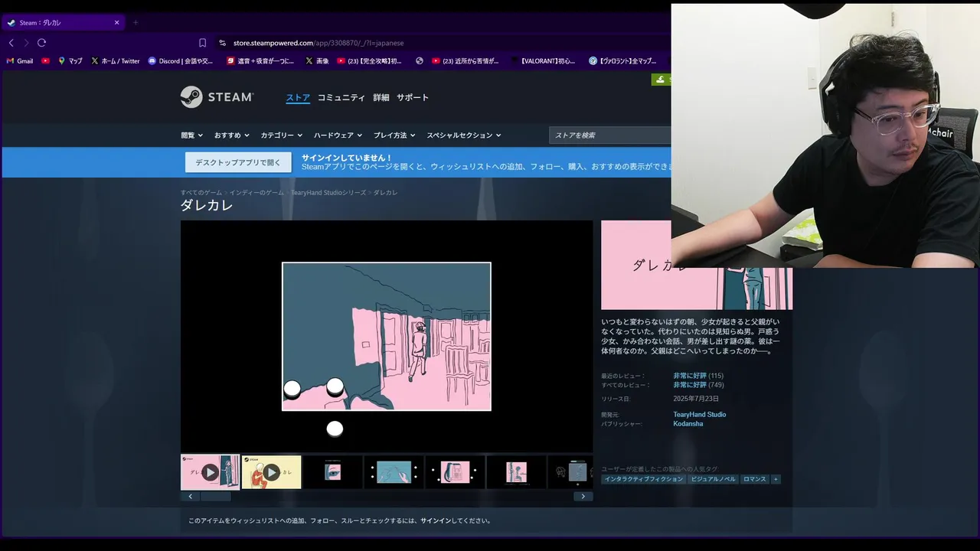This screenshot has height=551, width=980.
Task: Click the plus button to add tags
Action: click(x=776, y=479)
